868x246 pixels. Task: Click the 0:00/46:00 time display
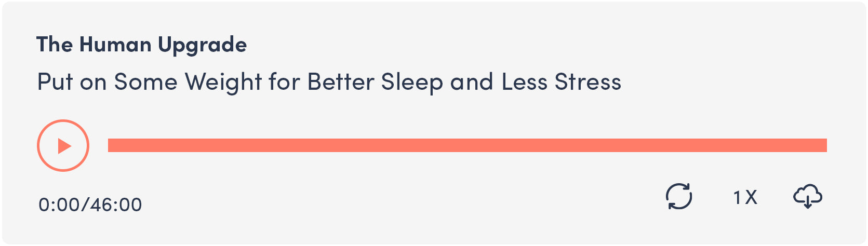[90, 204]
